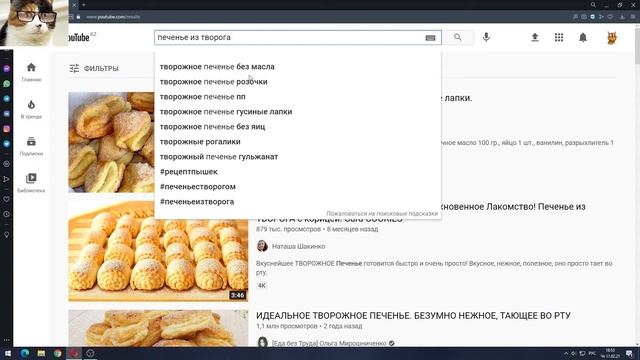This screenshot has height=360, width=640.
Task: Open the on-screen keyboard icon in search box
Action: pyautogui.click(x=430, y=38)
